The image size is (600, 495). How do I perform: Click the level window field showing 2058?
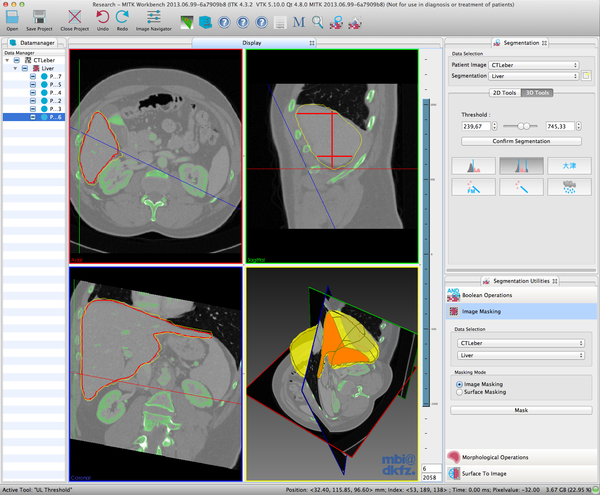pyautogui.click(x=431, y=477)
